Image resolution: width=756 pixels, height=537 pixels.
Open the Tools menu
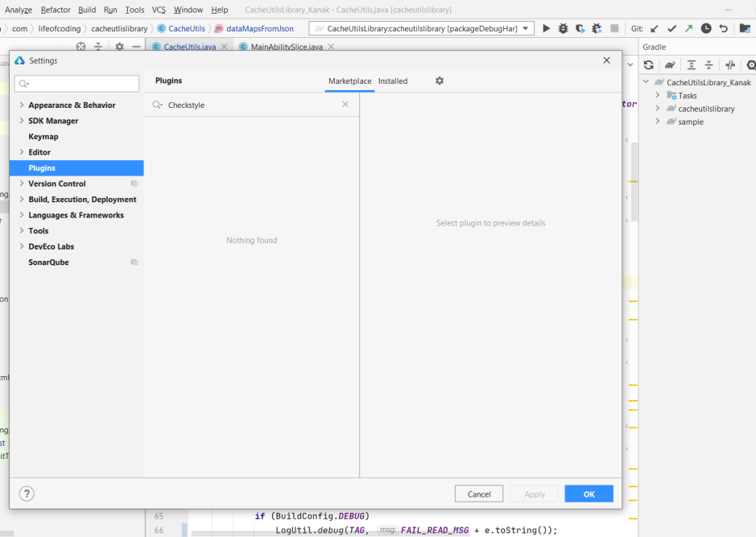point(134,10)
